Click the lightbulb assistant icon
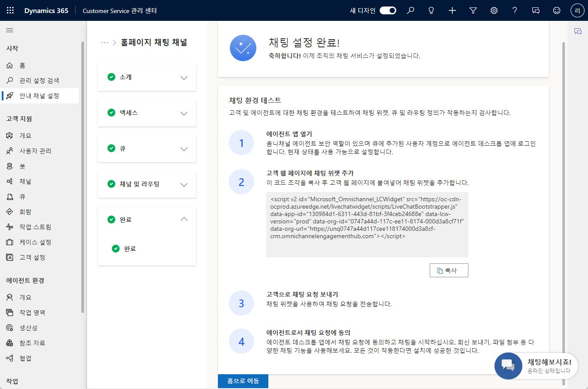 click(x=431, y=10)
